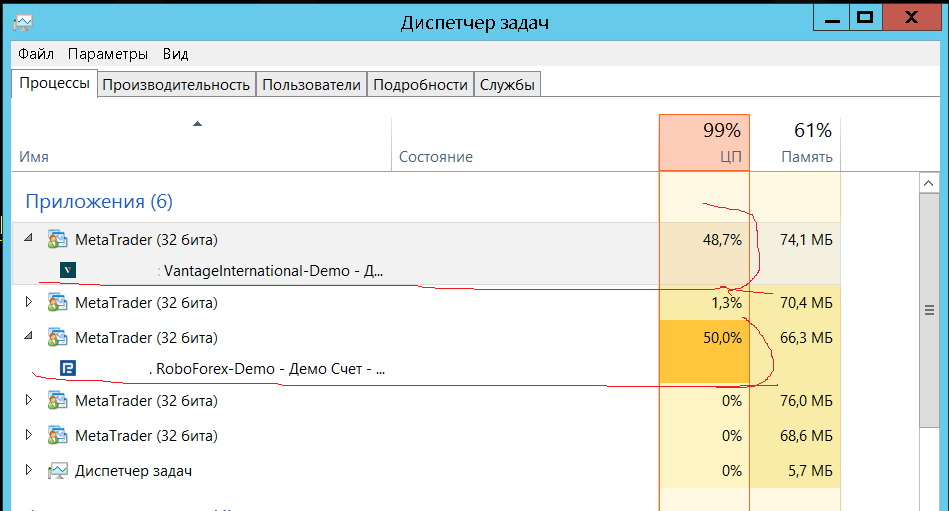Sort by the Память 61% column header
The width and height of the screenshot is (949, 511).
(795, 143)
